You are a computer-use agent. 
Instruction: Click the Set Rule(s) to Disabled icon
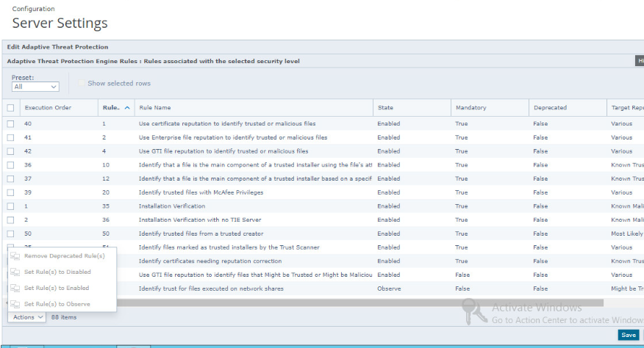(x=15, y=272)
